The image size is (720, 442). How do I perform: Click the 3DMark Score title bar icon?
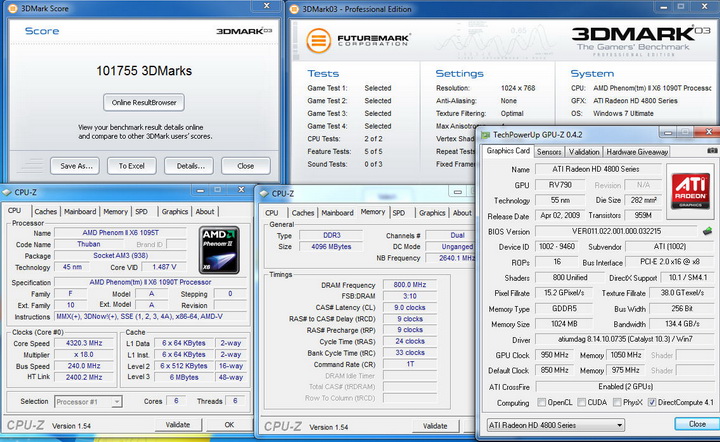(x=13, y=8)
